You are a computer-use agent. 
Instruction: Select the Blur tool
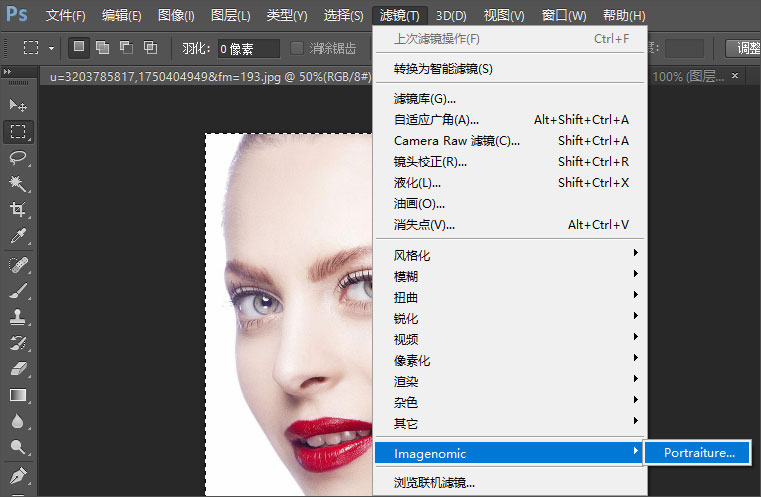pyautogui.click(x=18, y=421)
